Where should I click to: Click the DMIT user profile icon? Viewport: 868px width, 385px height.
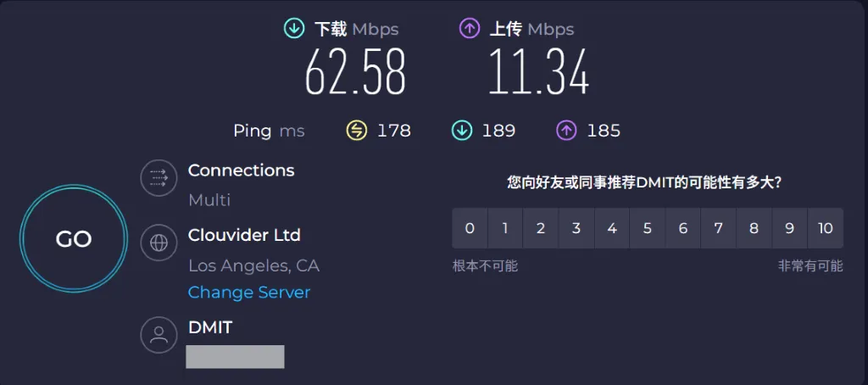point(158,334)
